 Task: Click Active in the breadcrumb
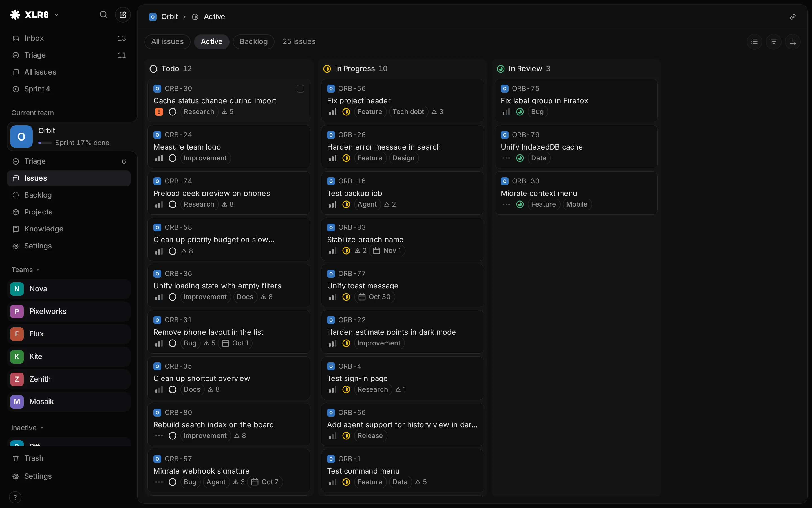214,17
